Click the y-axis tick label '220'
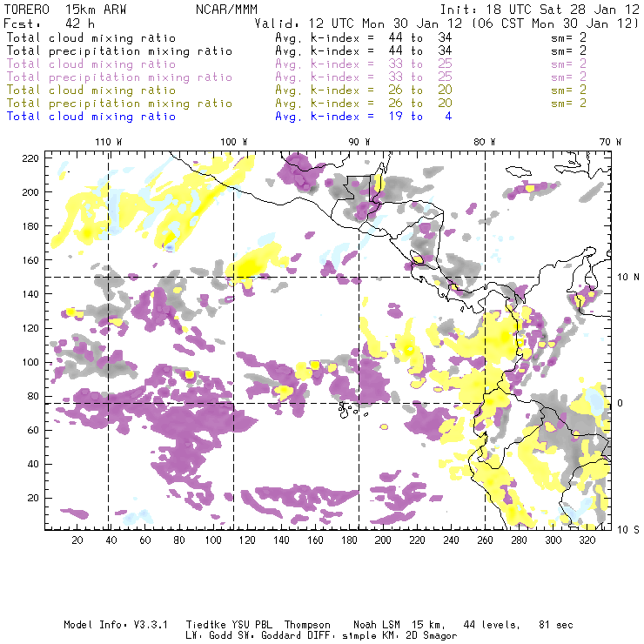This screenshot has width=644, height=644. tap(30, 158)
